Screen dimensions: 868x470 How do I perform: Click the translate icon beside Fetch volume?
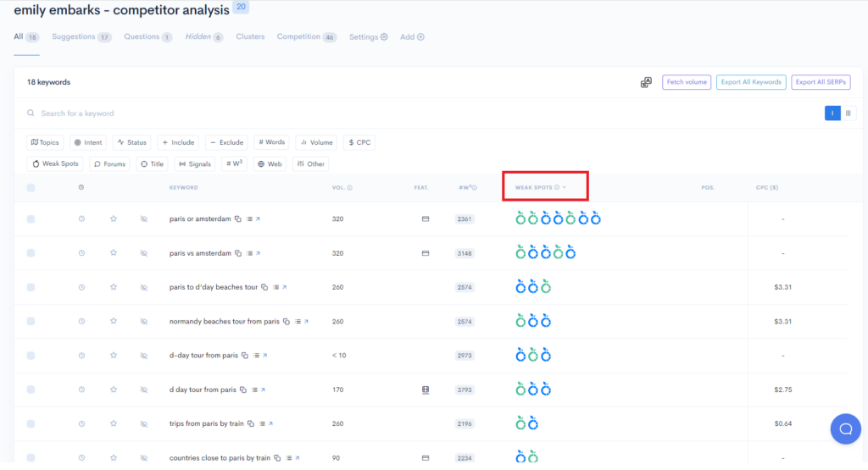[x=646, y=82]
